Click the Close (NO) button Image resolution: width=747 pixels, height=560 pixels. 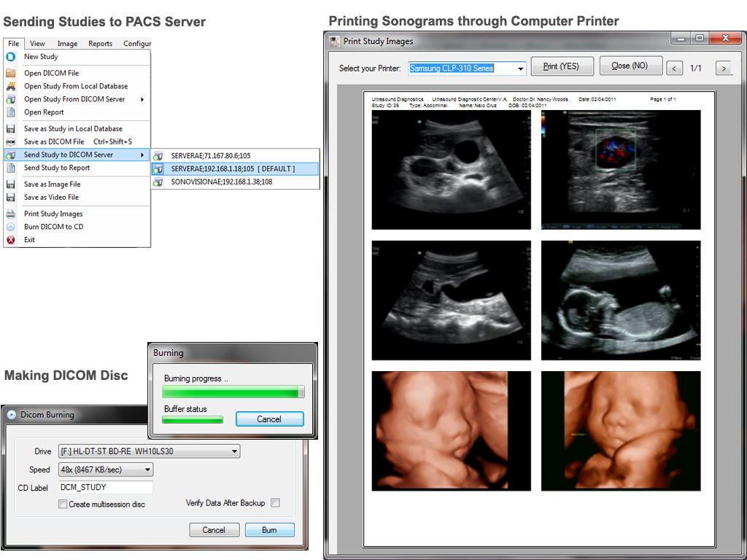[x=631, y=66]
